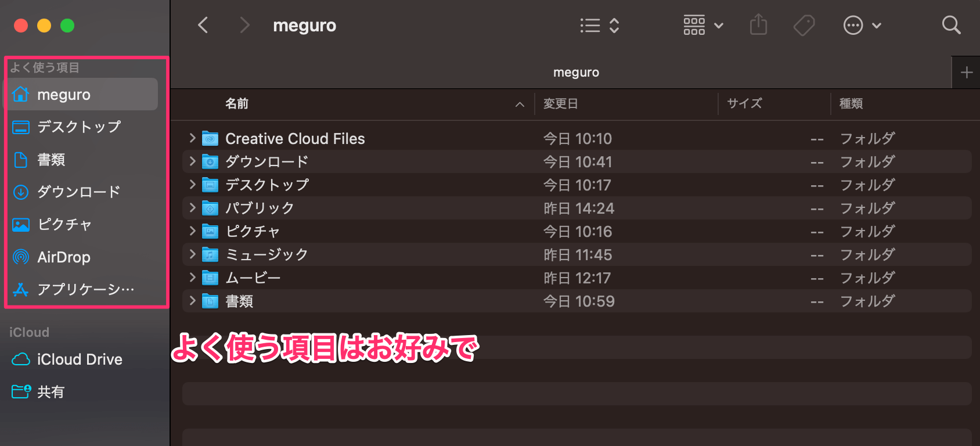Screen dimensions: 980x446
Task: Click the Finder search magnifier icon
Action: click(x=951, y=26)
